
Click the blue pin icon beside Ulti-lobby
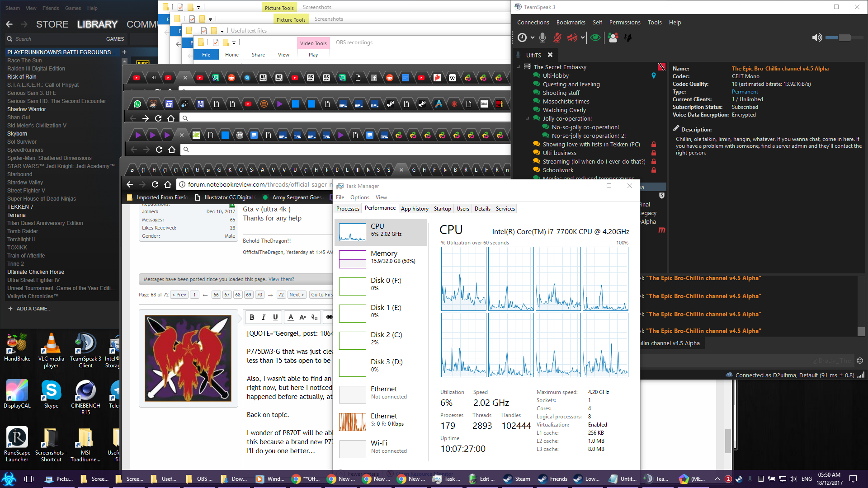[x=653, y=75]
